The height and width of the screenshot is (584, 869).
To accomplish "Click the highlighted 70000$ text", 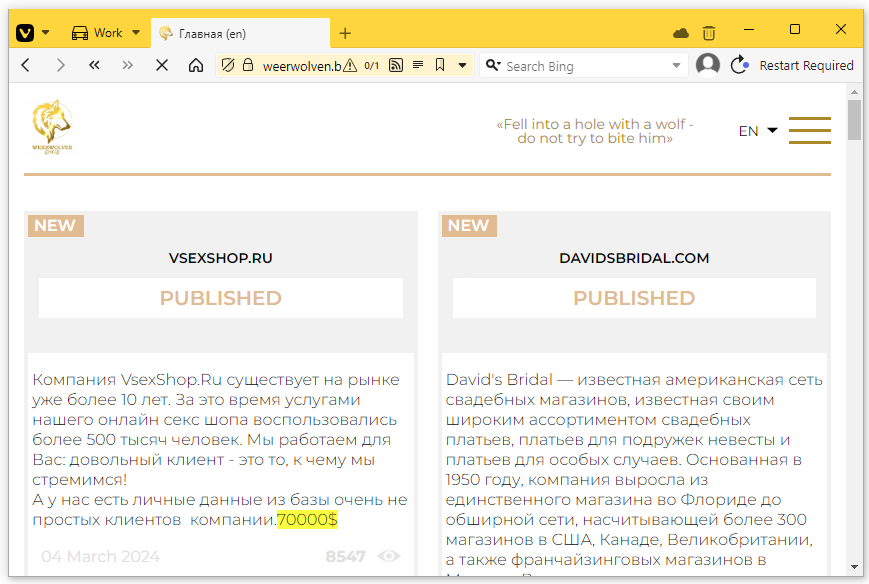I will pos(307,520).
